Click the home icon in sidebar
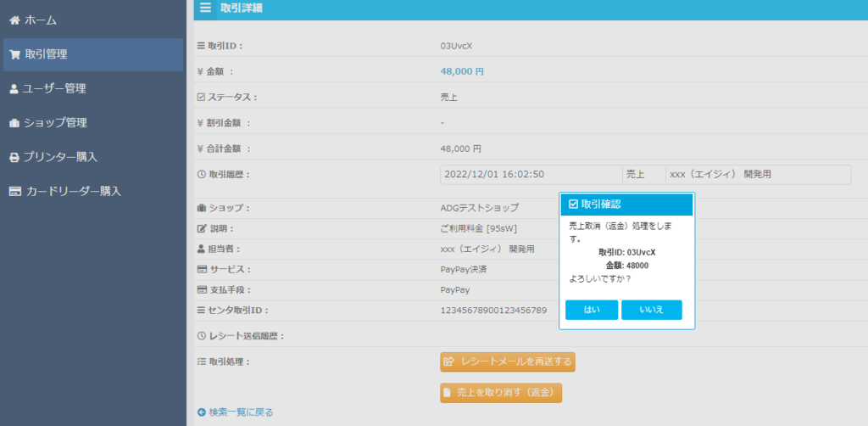The image size is (868, 426). (14, 20)
